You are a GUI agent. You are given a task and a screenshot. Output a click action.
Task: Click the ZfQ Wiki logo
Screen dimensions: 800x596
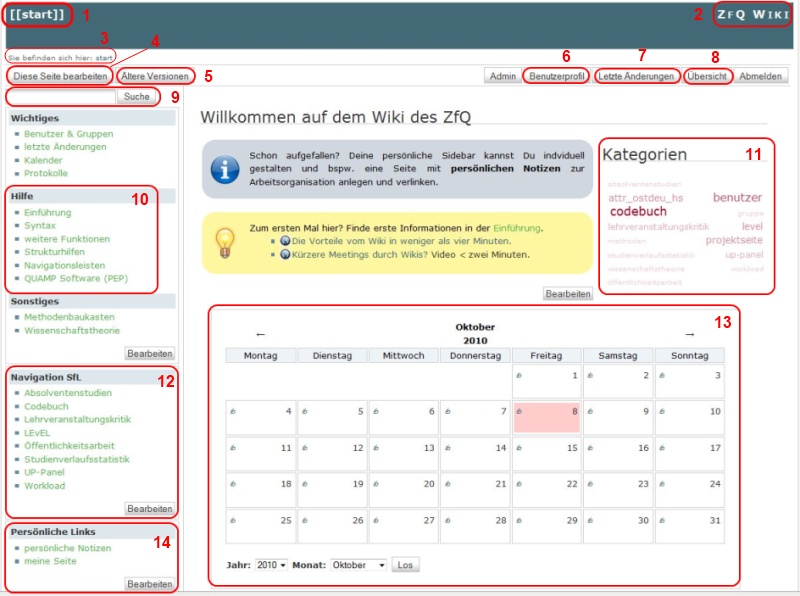[756, 15]
